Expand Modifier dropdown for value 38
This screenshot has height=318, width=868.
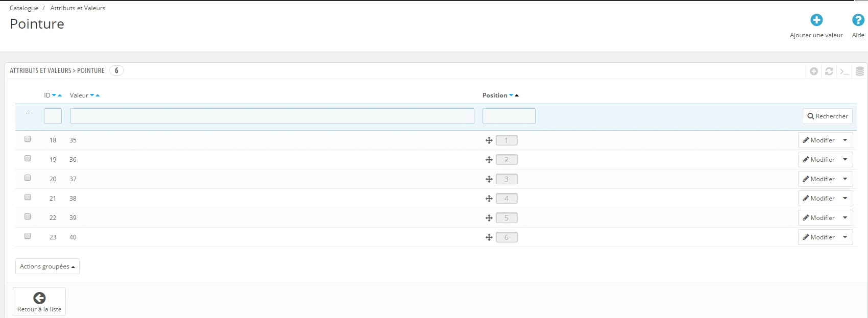click(x=845, y=199)
